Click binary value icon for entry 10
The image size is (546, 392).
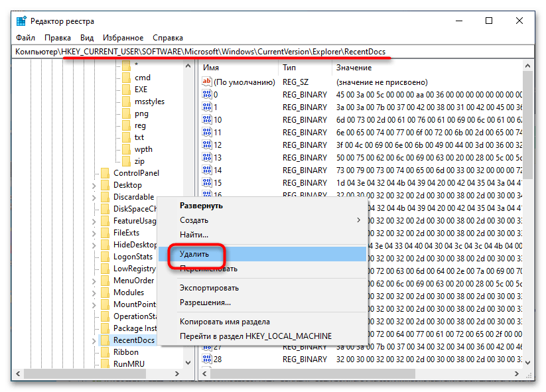(x=207, y=119)
